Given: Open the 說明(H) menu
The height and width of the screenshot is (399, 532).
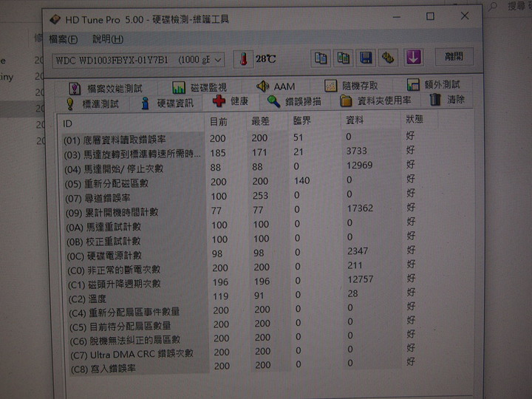Looking at the screenshot, I should pos(108,39).
